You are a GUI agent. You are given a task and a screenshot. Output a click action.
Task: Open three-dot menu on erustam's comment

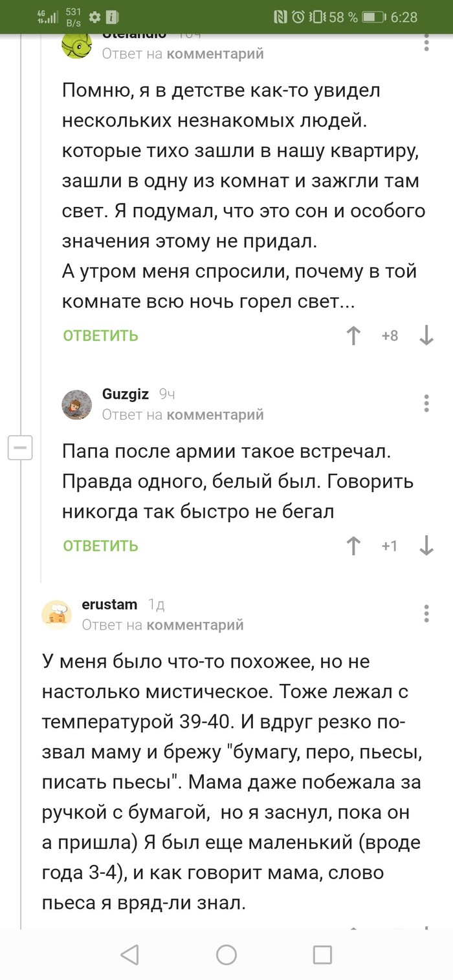426,613
